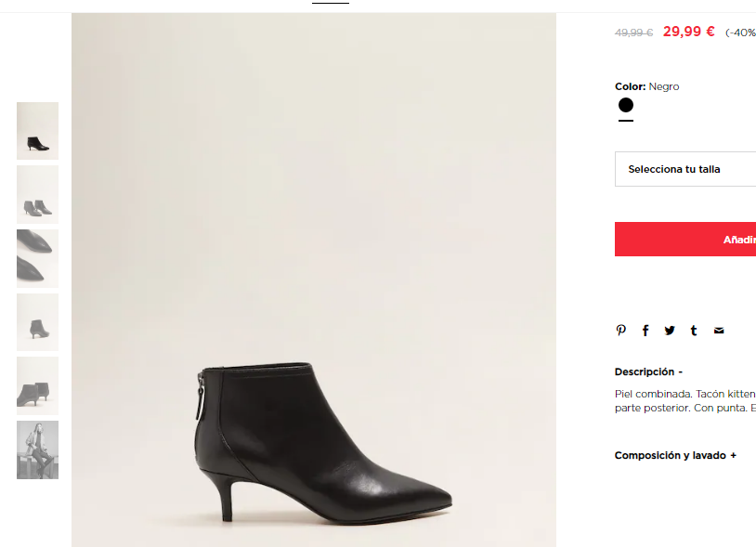The height and width of the screenshot is (547, 756).
Task: Share product on Tumblr
Action: (x=694, y=330)
